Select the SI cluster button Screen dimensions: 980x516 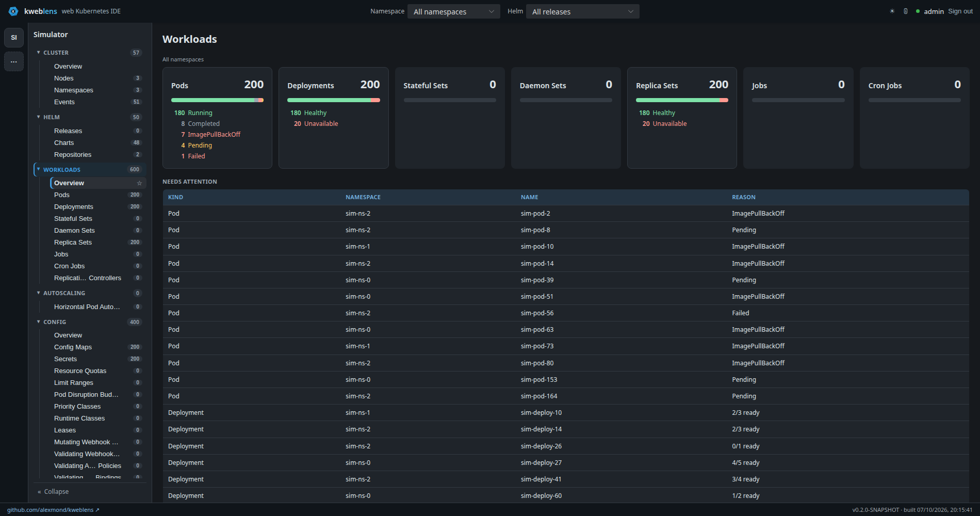coord(14,38)
